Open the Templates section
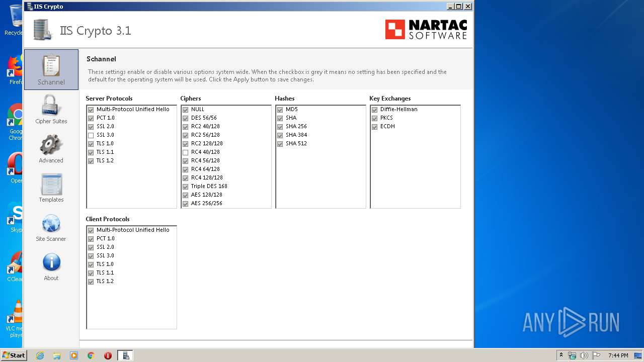Image resolution: width=644 pixels, height=362 pixels. pos(51,188)
